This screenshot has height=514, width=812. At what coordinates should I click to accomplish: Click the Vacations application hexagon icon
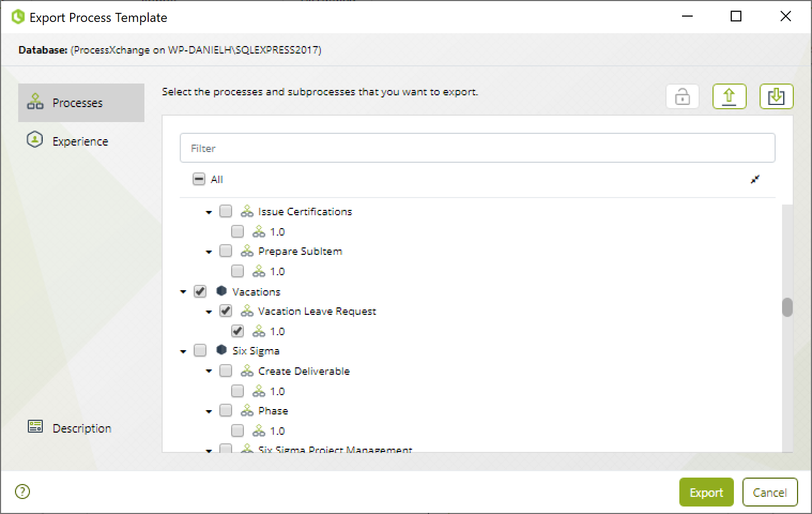221,291
